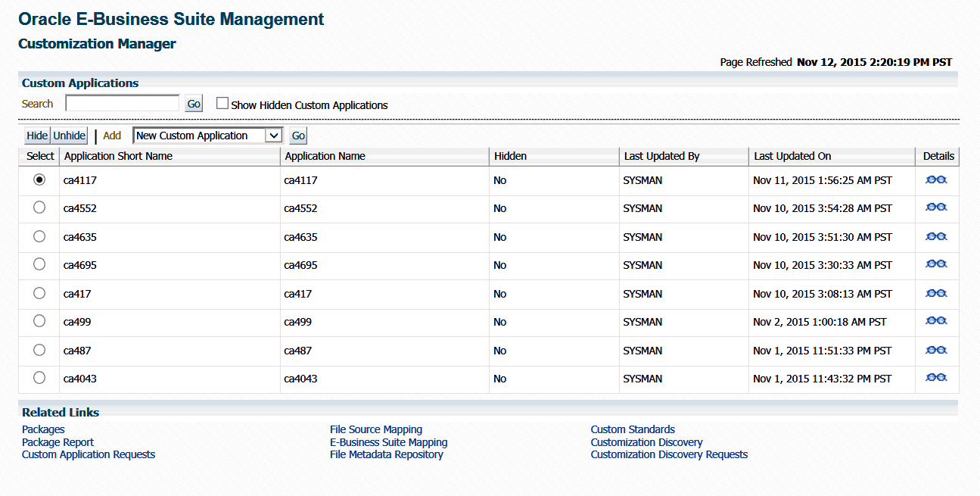Open the Customization Discovery link
980x496 pixels.
pos(646,442)
